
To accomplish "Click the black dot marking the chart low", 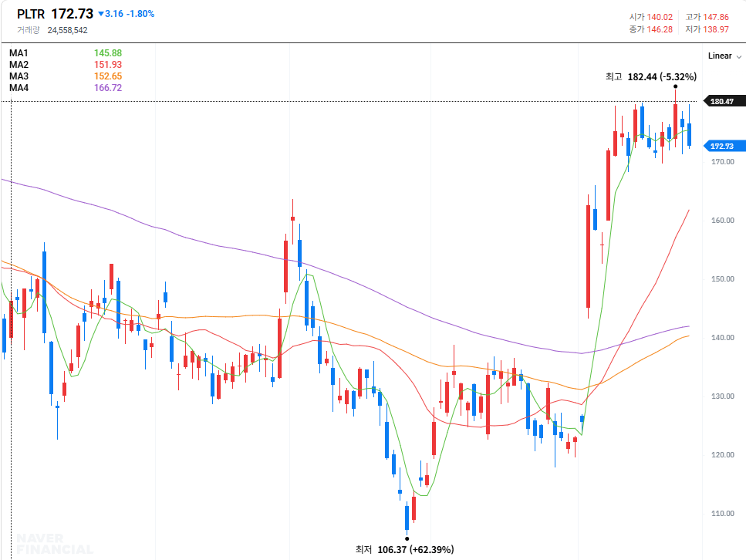I will coord(407,538).
